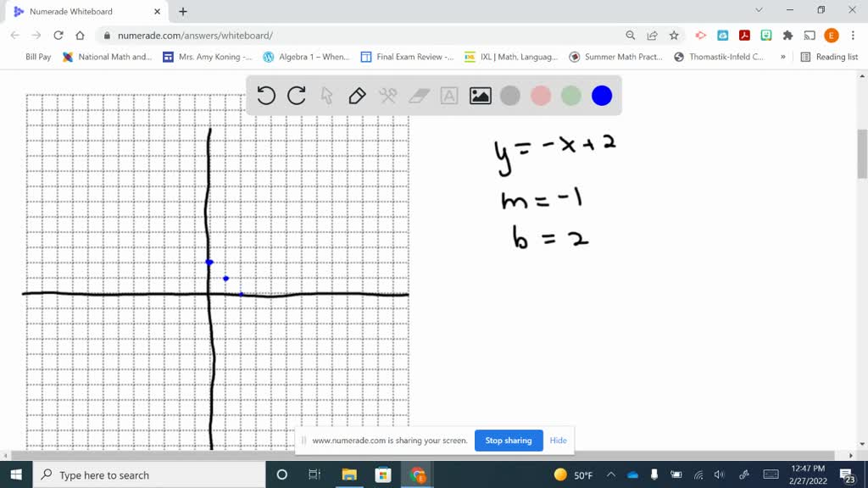
Task: Open the Insert Image tool
Action: tap(480, 96)
